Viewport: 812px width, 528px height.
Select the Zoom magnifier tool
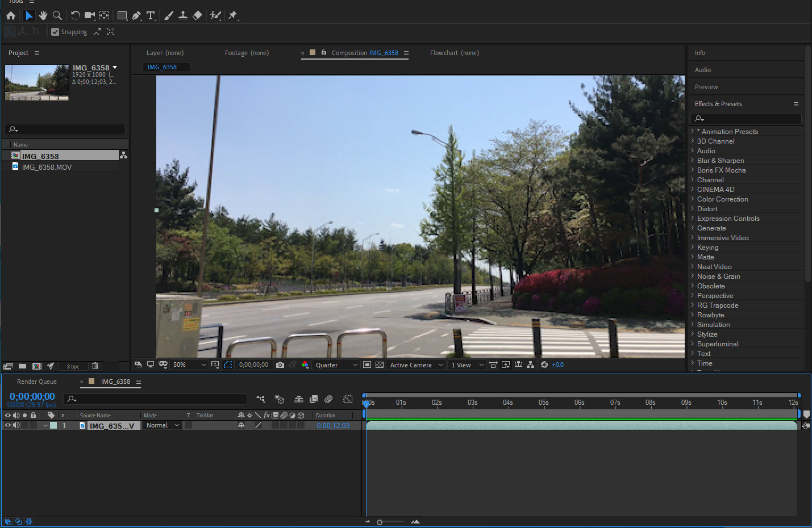(57, 15)
